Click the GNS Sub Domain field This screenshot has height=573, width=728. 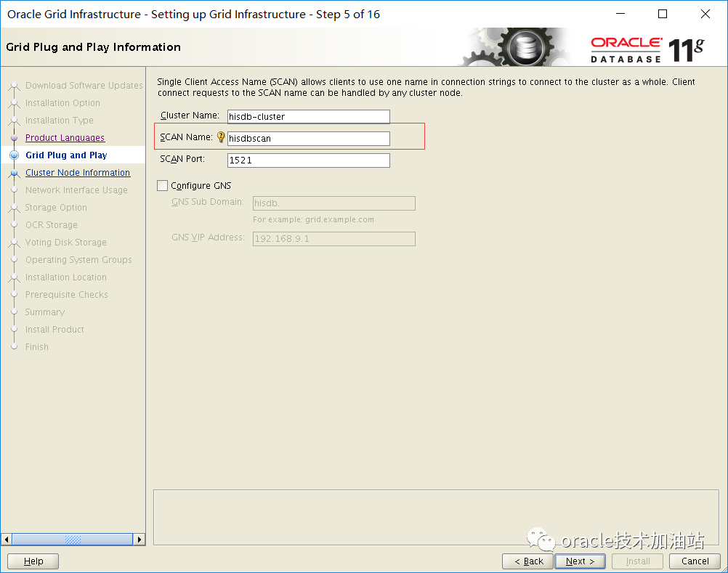(333, 203)
